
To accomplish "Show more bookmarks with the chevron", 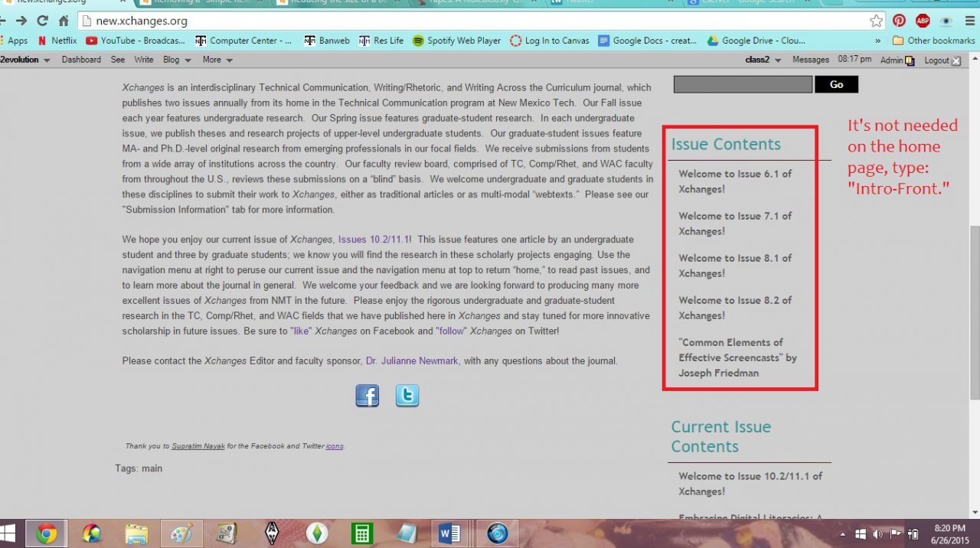I will point(877,41).
